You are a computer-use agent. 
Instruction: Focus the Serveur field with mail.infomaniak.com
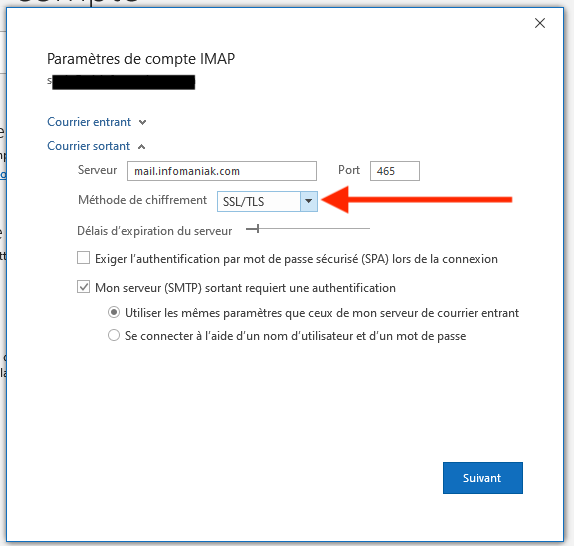pos(222,171)
